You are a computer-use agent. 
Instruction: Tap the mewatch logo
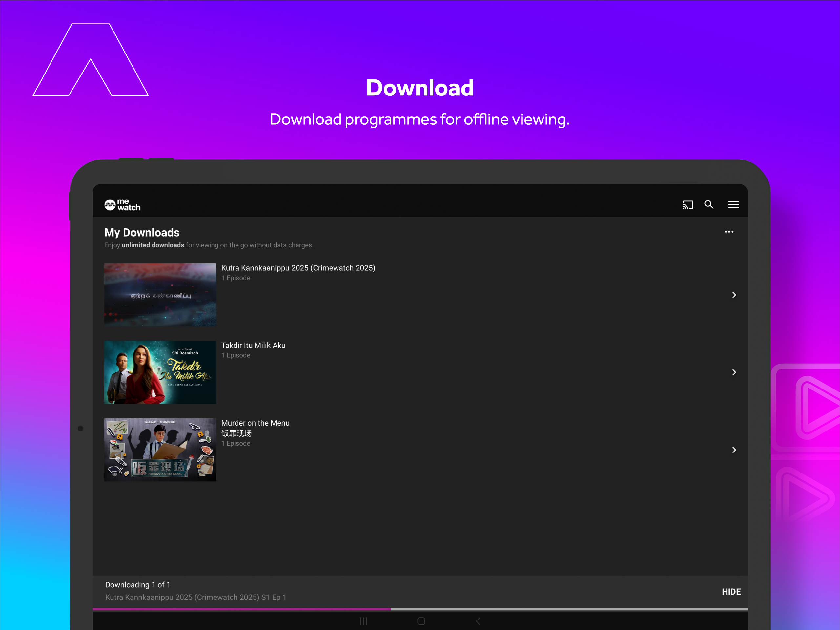pos(122,205)
